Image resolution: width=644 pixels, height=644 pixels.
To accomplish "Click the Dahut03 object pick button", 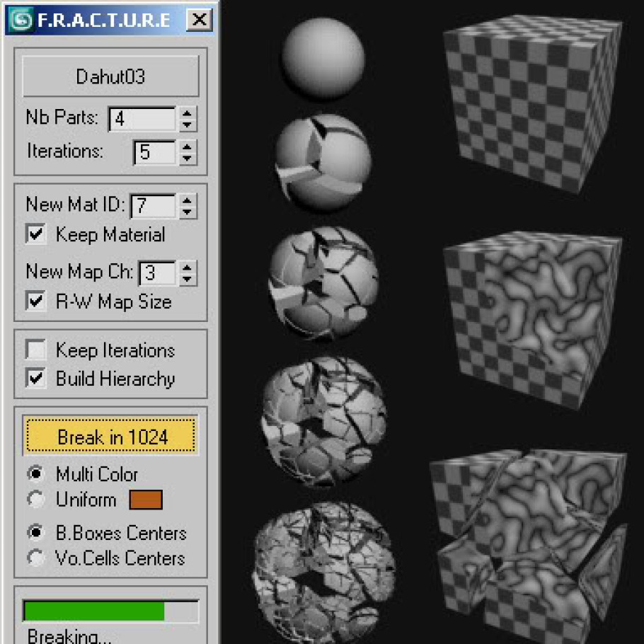I will (x=110, y=76).
